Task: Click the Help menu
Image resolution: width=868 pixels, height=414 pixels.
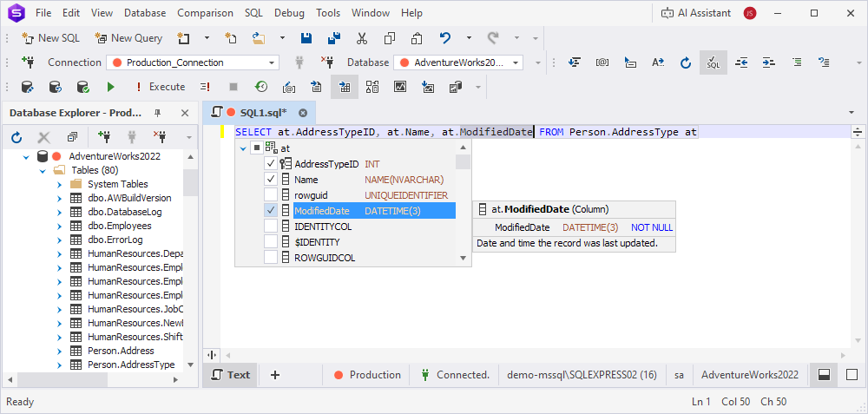Action: coord(411,13)
